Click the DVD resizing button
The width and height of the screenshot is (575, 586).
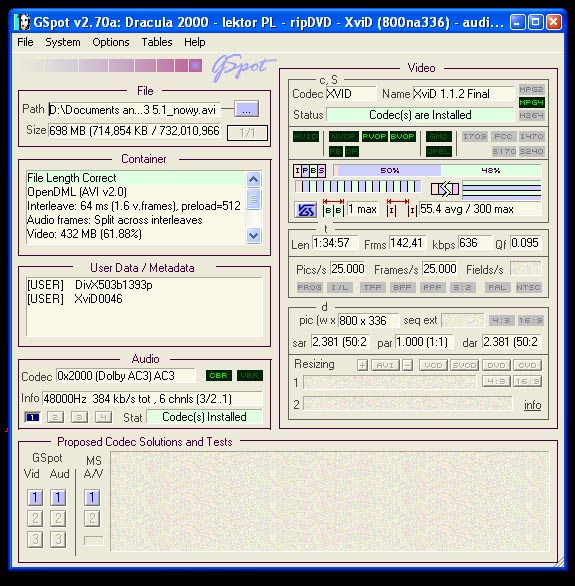coord(496,365)
